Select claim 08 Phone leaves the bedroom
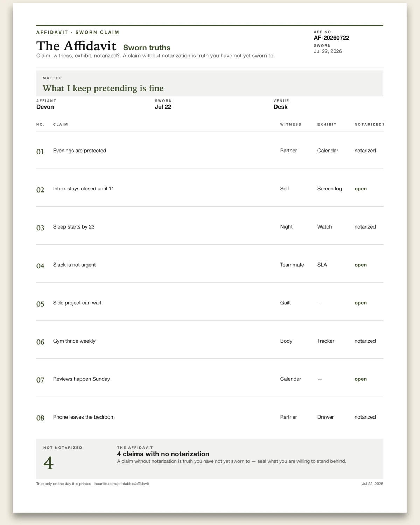This screenshot has height=525, width=420. coord(210,417)
